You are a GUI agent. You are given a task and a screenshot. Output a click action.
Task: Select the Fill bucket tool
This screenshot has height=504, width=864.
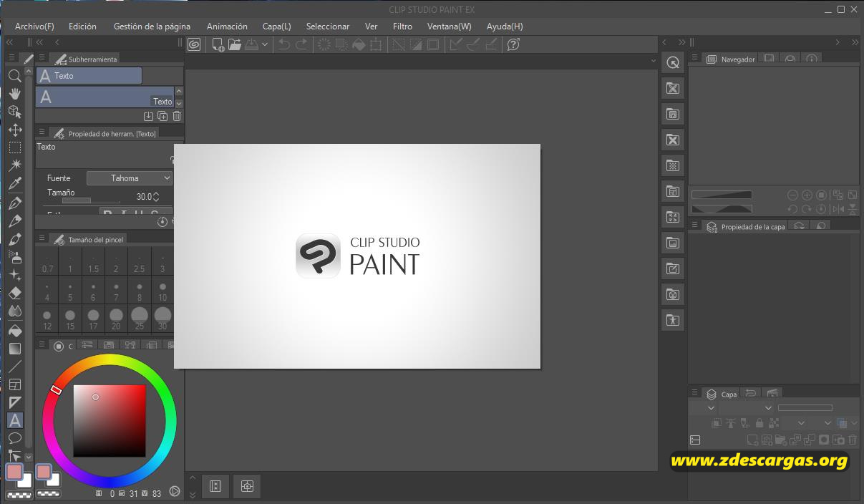coord(14,330)
